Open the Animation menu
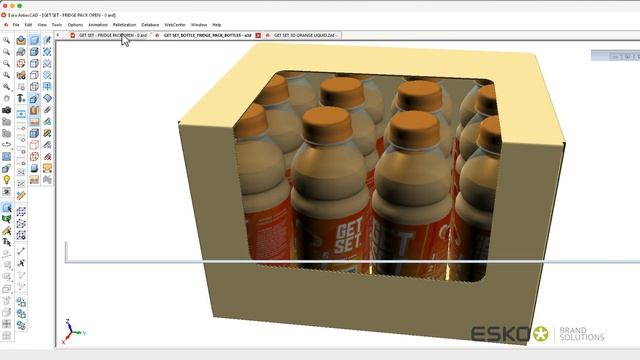The image size is (640, 360). click(x=98, y=25)
